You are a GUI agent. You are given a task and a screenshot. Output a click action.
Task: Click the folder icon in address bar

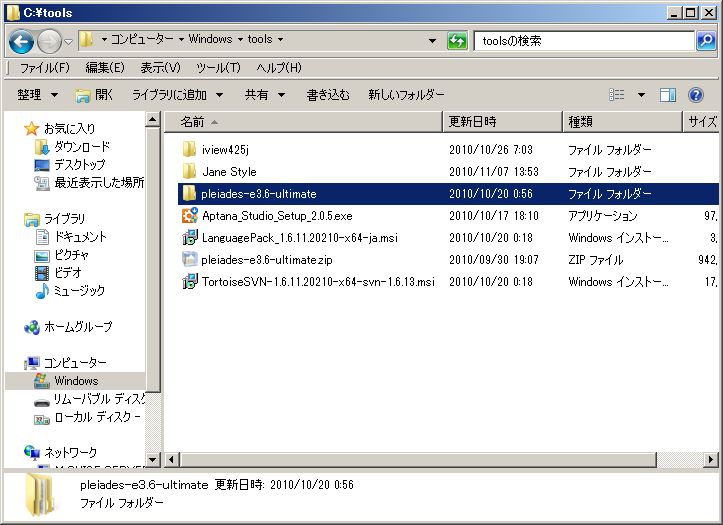(x=86, y=40)
